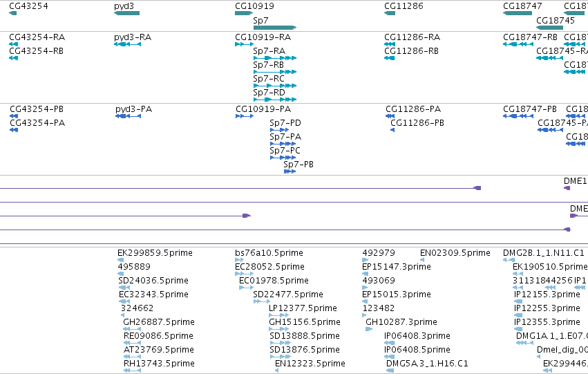Click the purple arrow glyph near CG18747
This screenshot has width=588, height=374.
[x=477, y=188]
